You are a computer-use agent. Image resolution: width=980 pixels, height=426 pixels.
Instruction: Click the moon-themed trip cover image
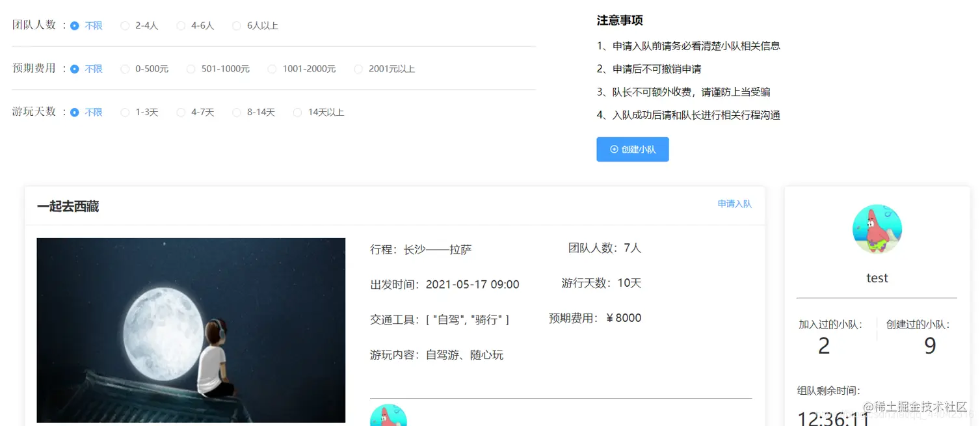(x=191, y=329)
